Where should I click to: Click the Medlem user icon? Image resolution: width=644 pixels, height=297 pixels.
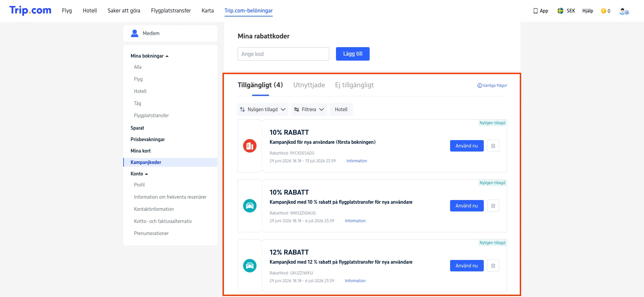tap(135, 33)
